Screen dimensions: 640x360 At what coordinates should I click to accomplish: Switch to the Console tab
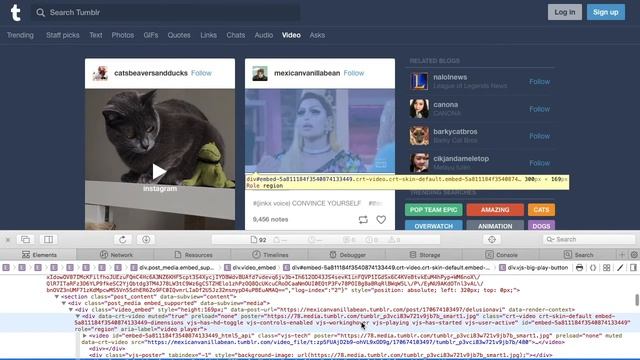[501, 255]
